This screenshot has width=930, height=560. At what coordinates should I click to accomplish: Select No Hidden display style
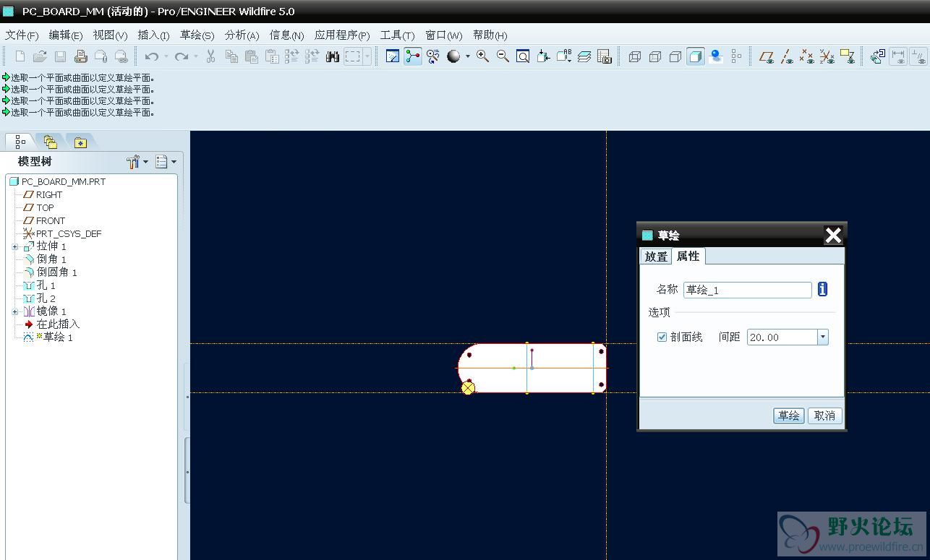pyautogui.click(x=675, y=56)
